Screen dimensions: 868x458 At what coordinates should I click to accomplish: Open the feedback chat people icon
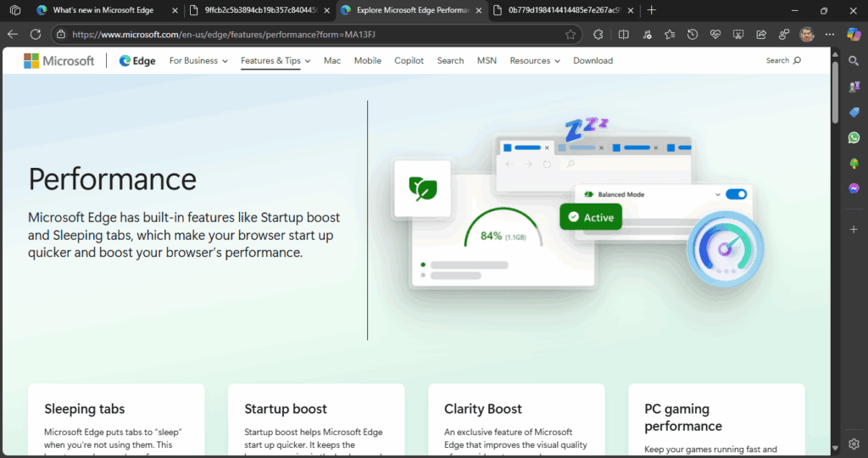point(784,34)
